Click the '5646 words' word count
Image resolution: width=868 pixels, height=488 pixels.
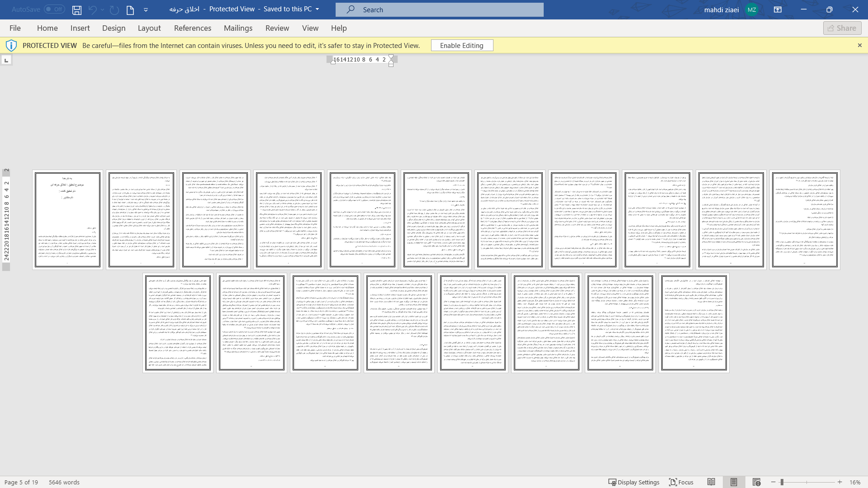64,482
